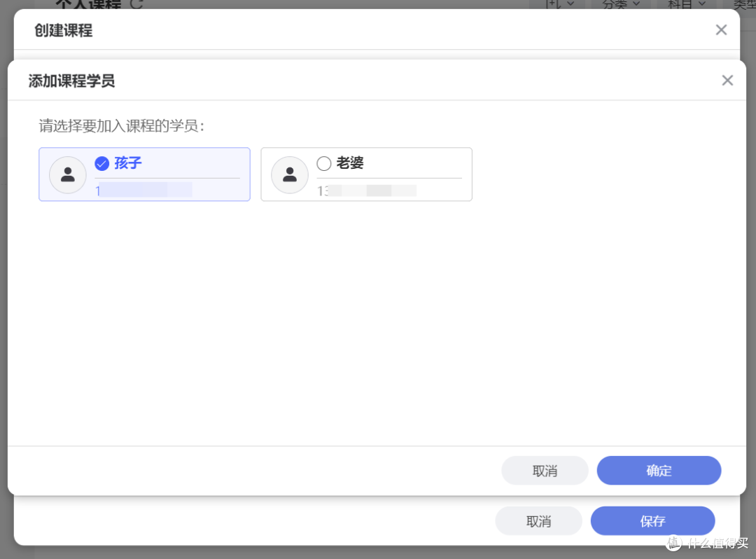Viewport: 756px width, 559px height.
Task: Confirm selection with 确定 button
Action: pos(659,470)
